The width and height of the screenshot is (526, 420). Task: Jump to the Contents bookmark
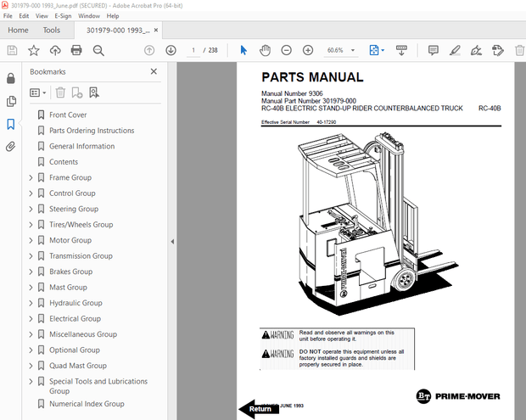(x=64, y=162)
